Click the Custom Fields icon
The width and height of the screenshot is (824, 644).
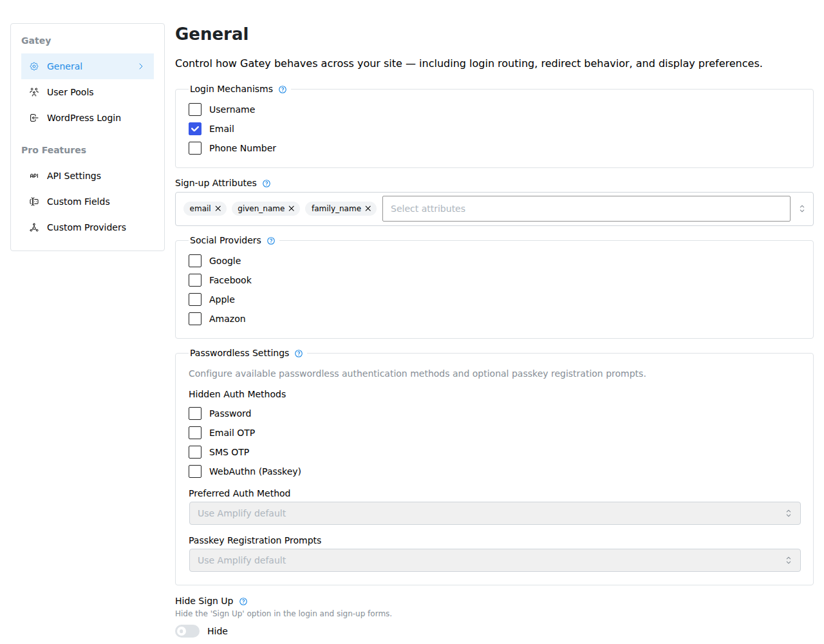point(34,202)
